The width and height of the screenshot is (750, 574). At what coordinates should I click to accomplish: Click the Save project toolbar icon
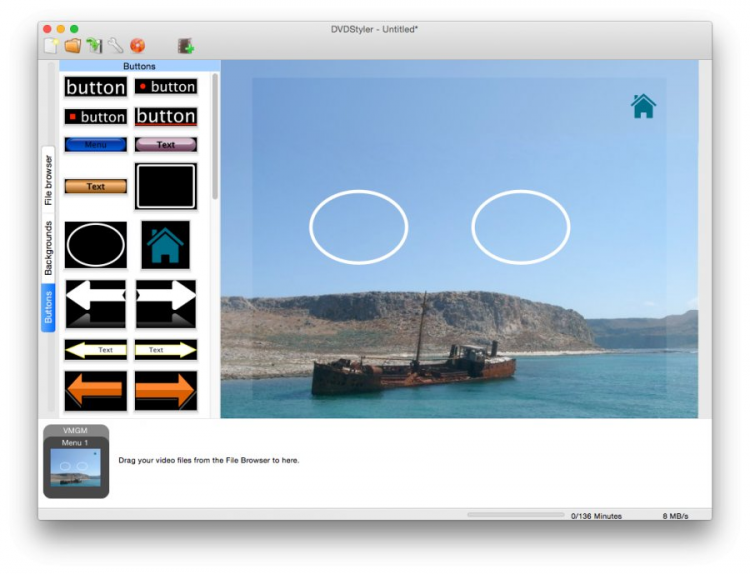(x=94, y=46)
